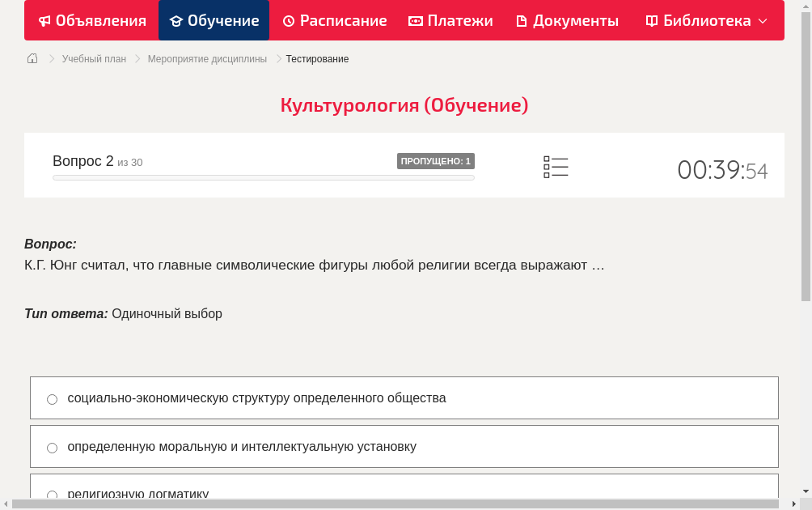The height and width of the screenshot is (510, 812).
Task: Open the Учебный план breadcrumb link
Action: (x=95, y=58)
